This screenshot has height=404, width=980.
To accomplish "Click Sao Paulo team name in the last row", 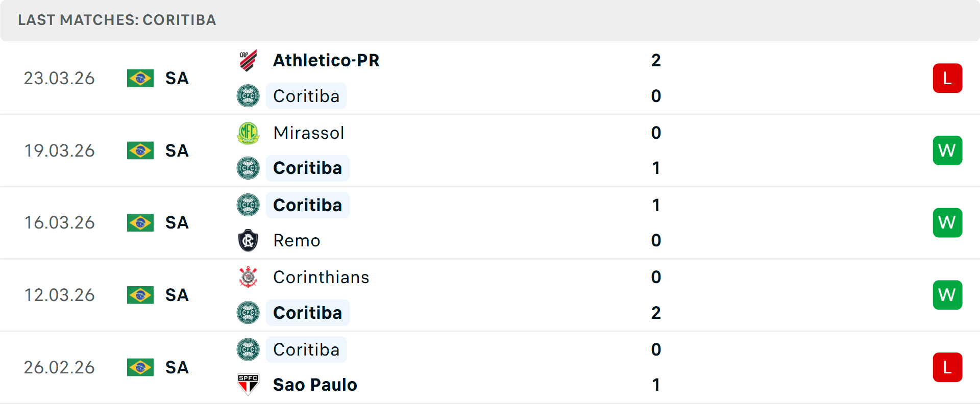I will 315,385.
